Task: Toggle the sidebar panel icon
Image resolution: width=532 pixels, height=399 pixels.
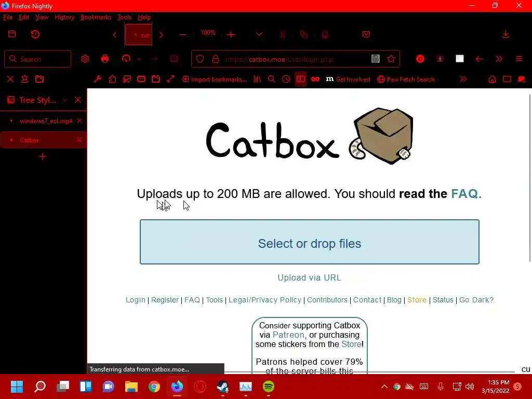Action: pos(301,79)
